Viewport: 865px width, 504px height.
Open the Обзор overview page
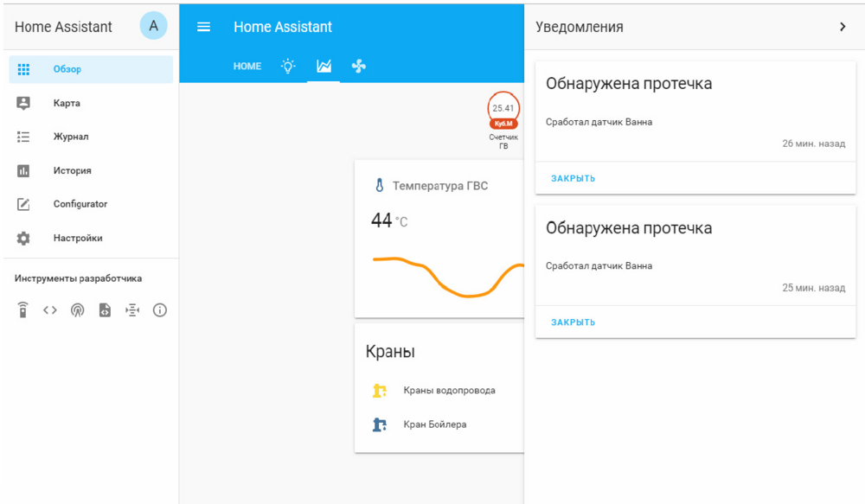pyautogui.click(x=91, y=69)
